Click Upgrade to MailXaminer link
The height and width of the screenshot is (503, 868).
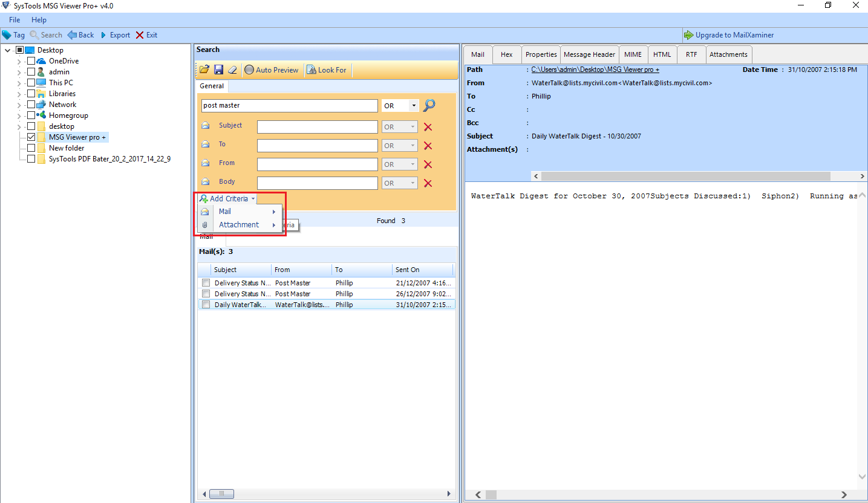tap(734, 35)
